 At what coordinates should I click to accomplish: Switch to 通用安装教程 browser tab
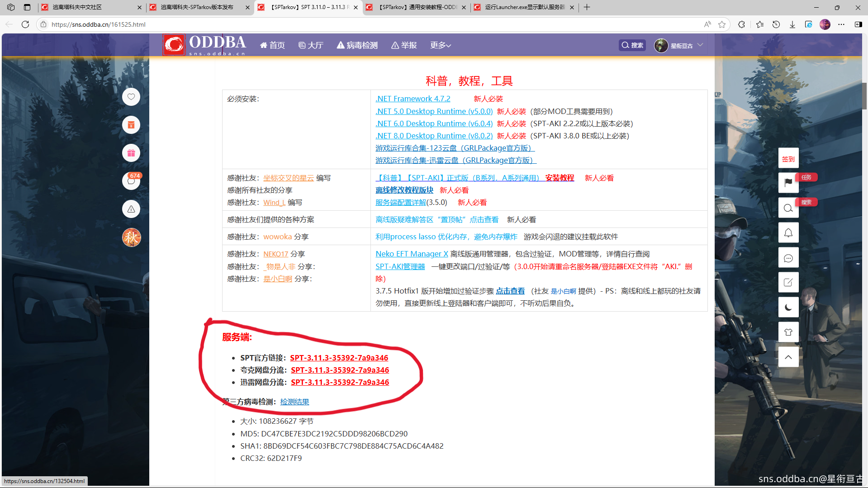[415, 7]
